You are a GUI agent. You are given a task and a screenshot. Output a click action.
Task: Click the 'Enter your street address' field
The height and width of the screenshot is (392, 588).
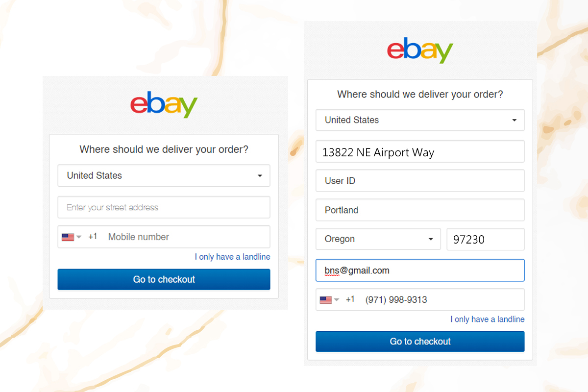tap(164, 207)
